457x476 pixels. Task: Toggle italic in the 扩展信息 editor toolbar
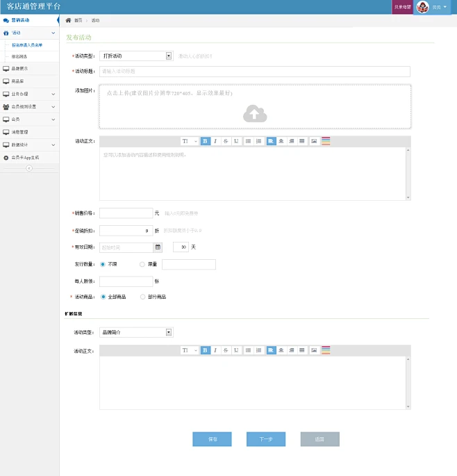coord(215,350)
